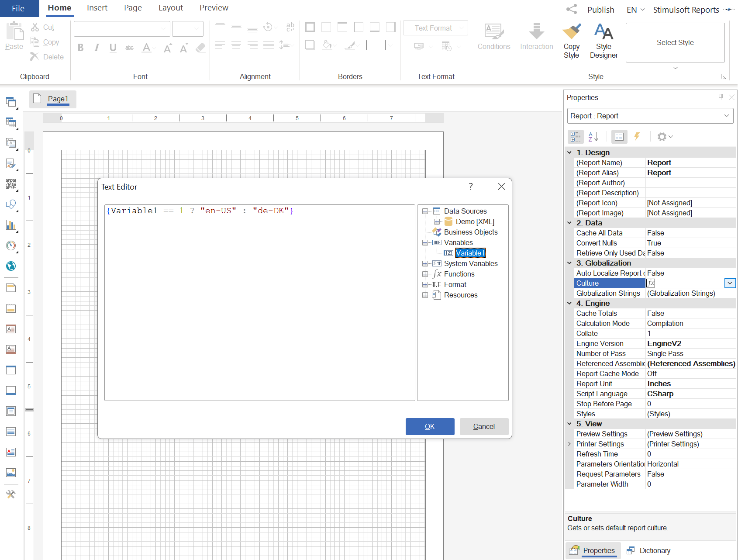
Task: Open the Culture property dropdown arrow
Action: click(x=730, y=283)
